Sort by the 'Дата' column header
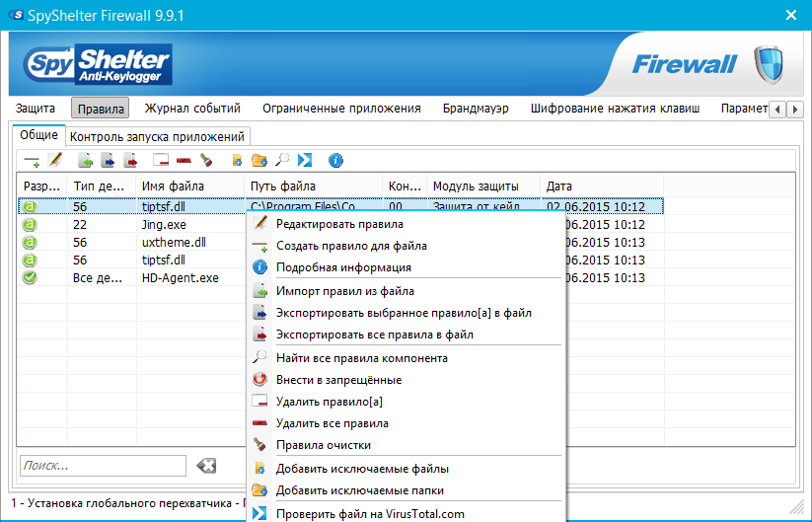Image resolution: width=812 pixels, height=522 pixels. pos(602,186)
